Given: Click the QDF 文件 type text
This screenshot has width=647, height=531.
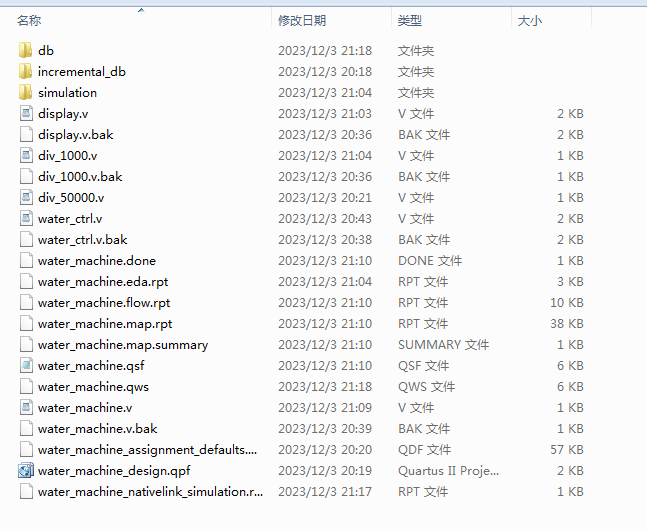Looking at the screenshot, I should pyautogui.click(x=425, y=450).
